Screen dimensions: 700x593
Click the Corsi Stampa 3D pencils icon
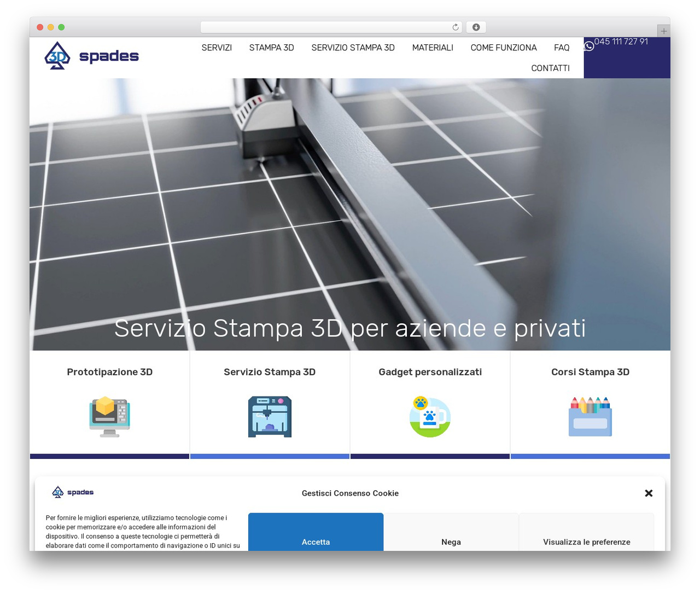590,417
